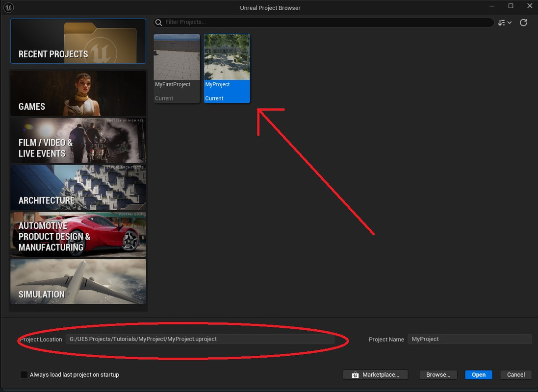This screenshot has height=392, width=538.
Task: Select Automotive Product Design & Manufacturing category
Action: click(x=78, y=235)
